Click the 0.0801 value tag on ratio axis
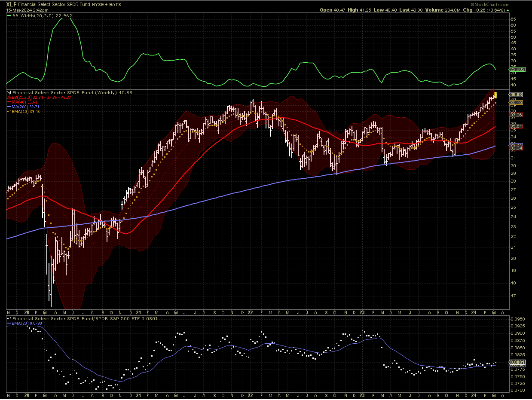Image resolution: width=532 pixels, height=400 pixels. (x=517, y=362)
